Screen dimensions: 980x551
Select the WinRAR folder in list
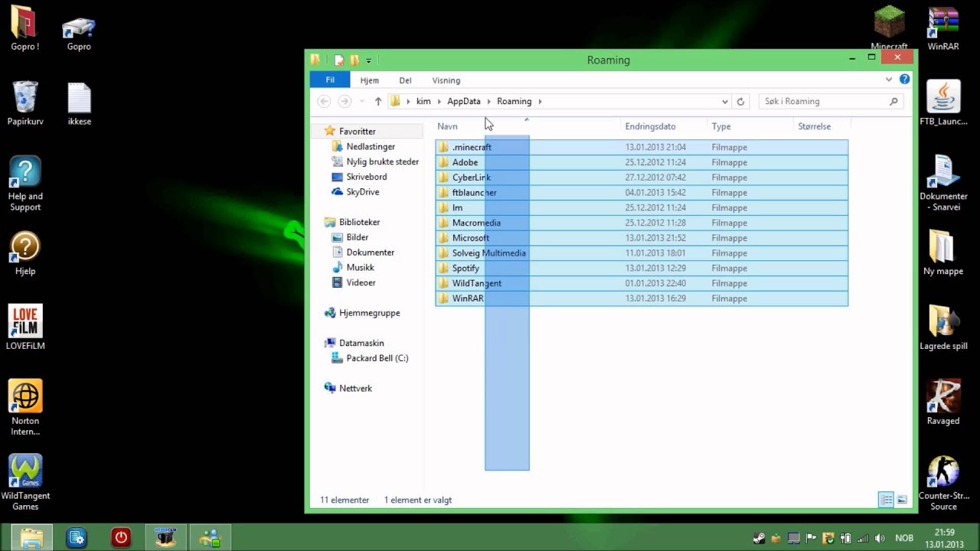[x=642, y=298]
